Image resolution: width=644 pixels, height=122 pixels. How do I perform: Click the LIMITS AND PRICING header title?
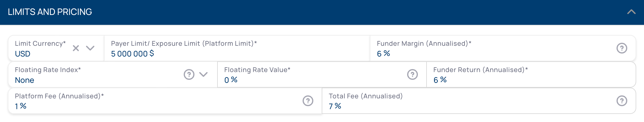coord(50,12)
